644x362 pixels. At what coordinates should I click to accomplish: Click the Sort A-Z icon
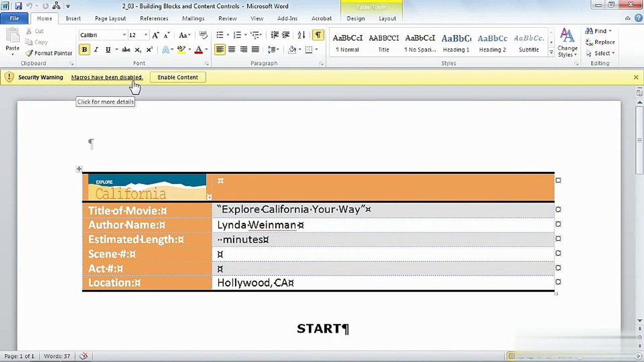(x=301, y=35)
